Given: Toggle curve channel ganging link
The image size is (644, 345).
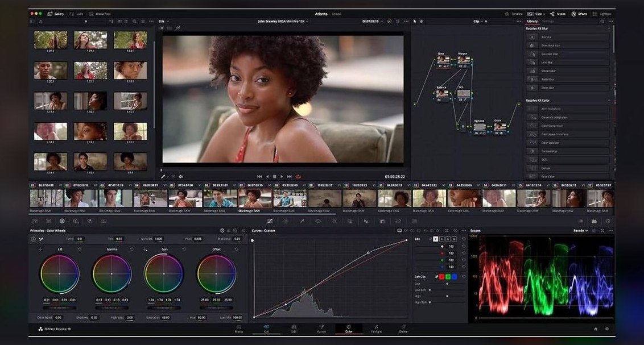Looking at the screenshot, I should 431,239.
